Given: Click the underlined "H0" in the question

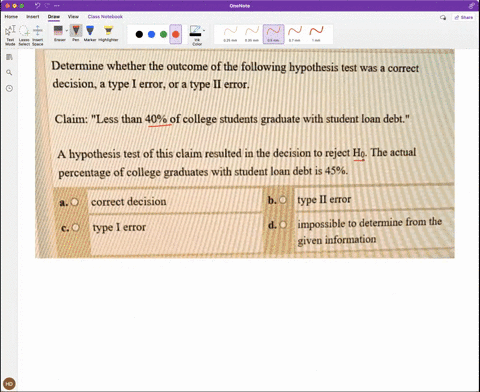Looking at the screenshot, I should click(359, 153).
